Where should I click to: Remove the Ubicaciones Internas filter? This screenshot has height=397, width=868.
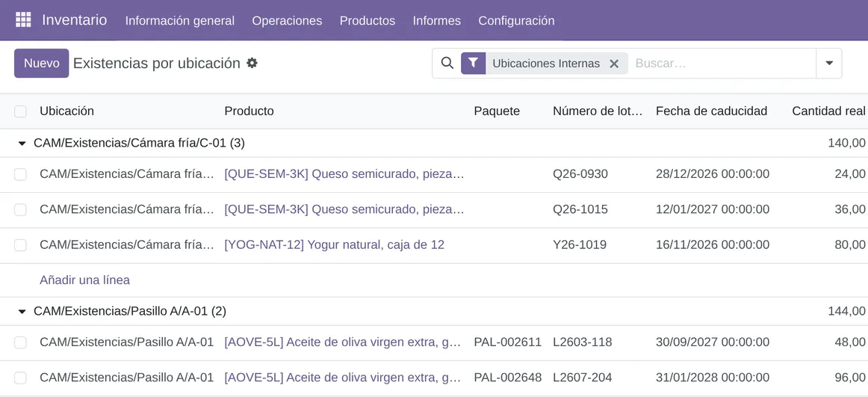point(614,64)
